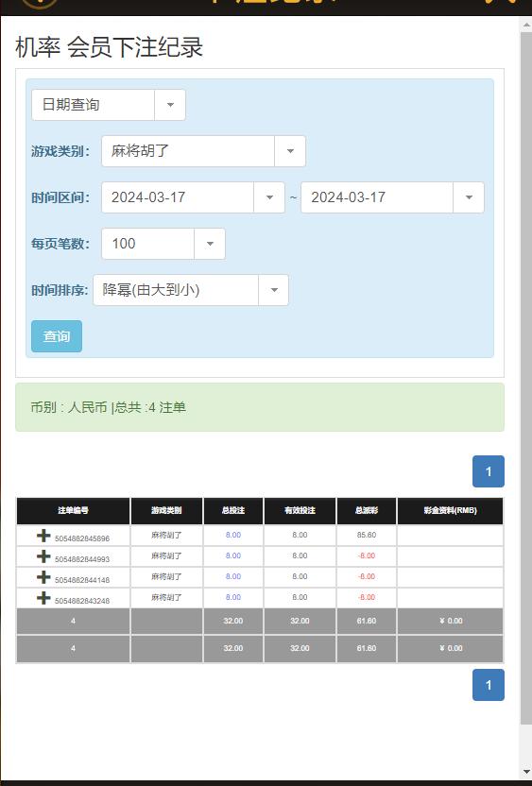Open end date picker arrow for 时间区间
This screenshot has height=786, width=532.
point(469,197)
